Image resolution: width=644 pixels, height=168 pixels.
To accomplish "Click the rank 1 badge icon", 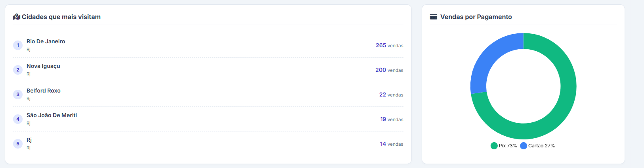I will pos(18,45).
